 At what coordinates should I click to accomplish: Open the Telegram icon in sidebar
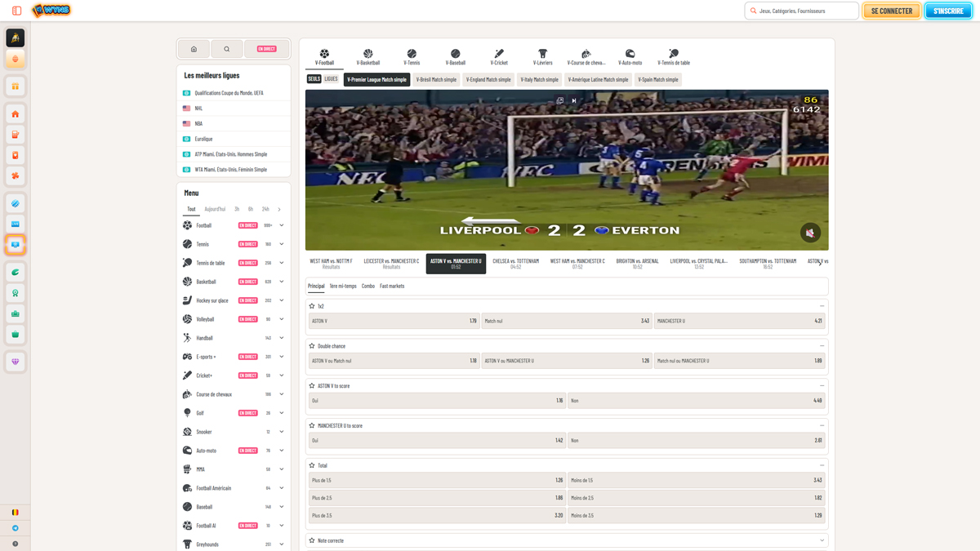click(x=16, y=528)
